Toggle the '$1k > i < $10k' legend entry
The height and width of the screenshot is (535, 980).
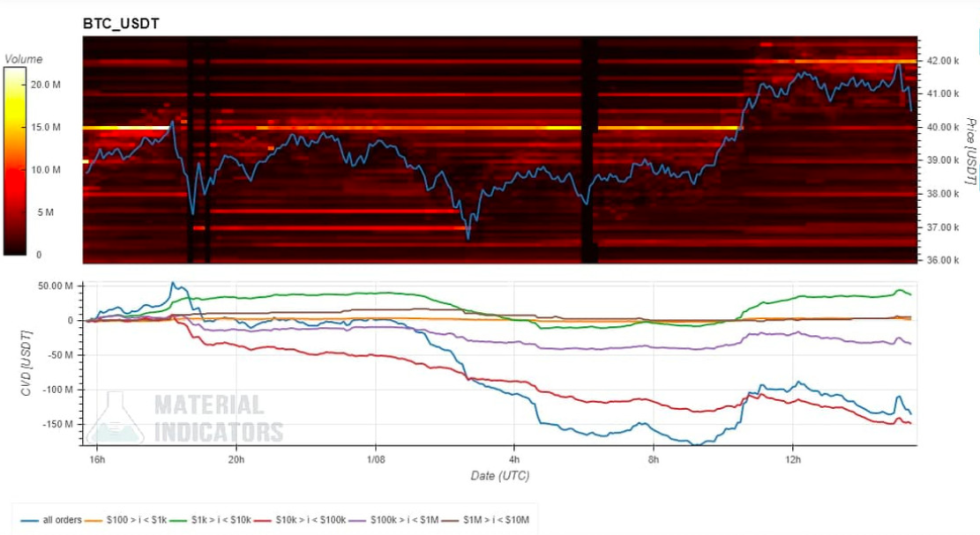point(211,519)
